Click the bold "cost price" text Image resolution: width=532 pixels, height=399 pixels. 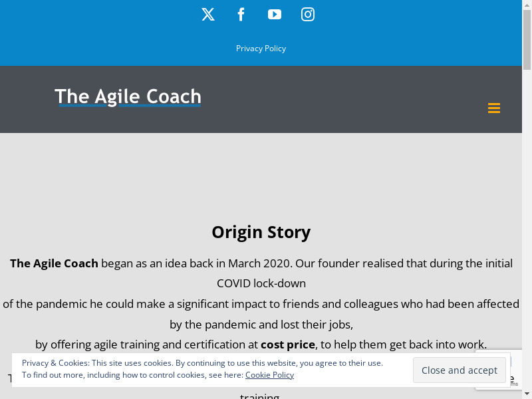287,344
